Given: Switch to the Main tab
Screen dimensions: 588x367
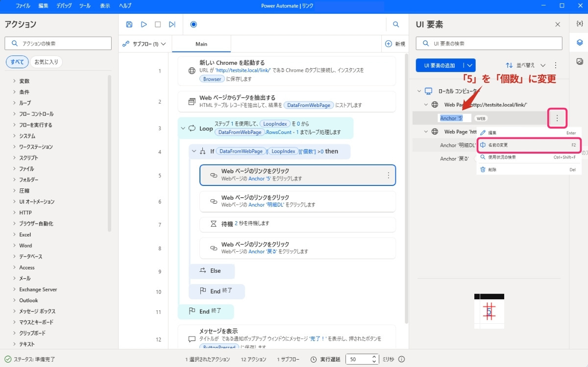Looking at the screenshot, I should coord(201,44).
